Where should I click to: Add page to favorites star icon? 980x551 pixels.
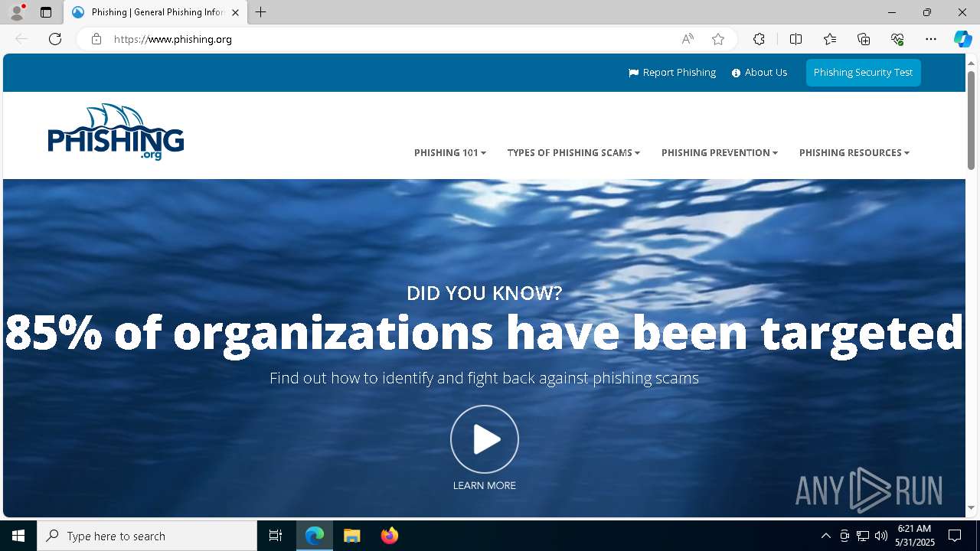pos(718,39)
